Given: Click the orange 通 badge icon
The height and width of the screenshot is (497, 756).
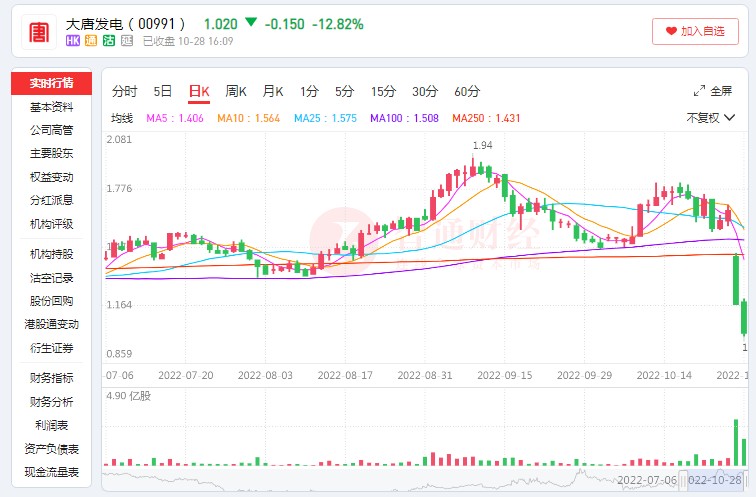Looking at the screenshot, I should click(91, 41).
